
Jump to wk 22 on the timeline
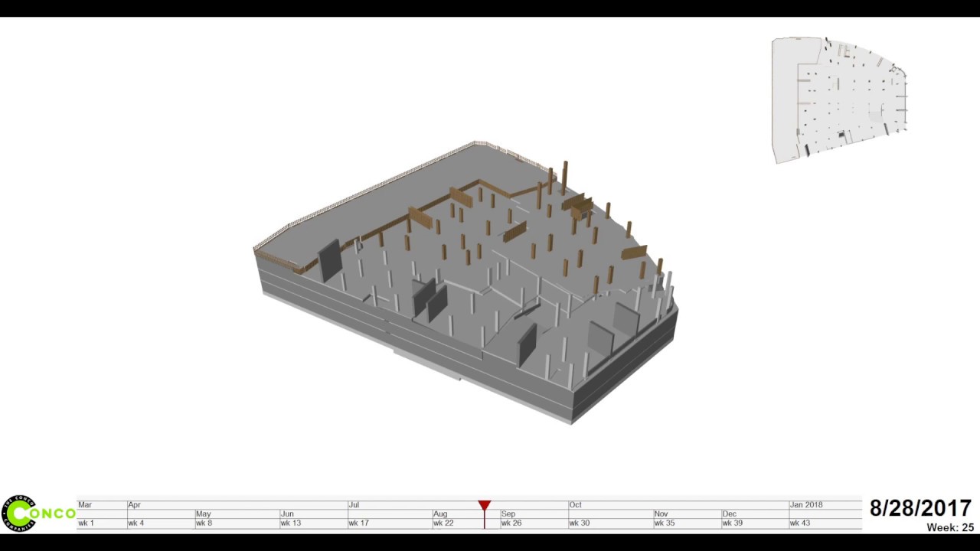tap(443, 523)
